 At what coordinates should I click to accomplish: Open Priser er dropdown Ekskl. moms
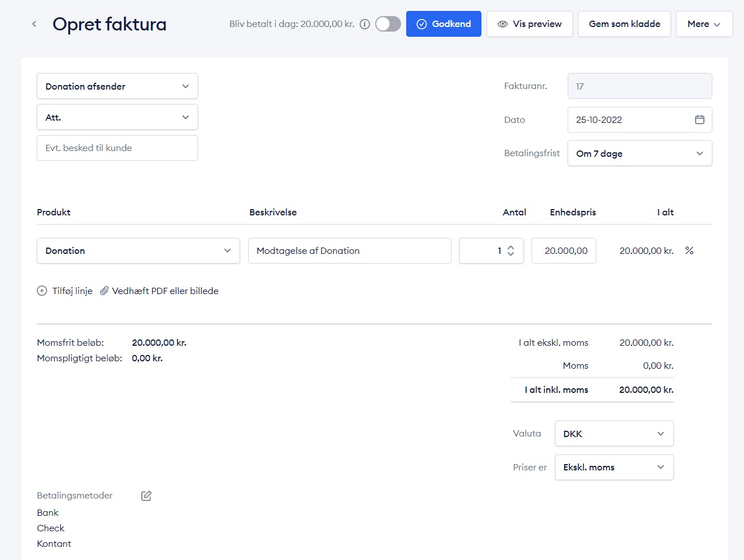tap(614, 467)
